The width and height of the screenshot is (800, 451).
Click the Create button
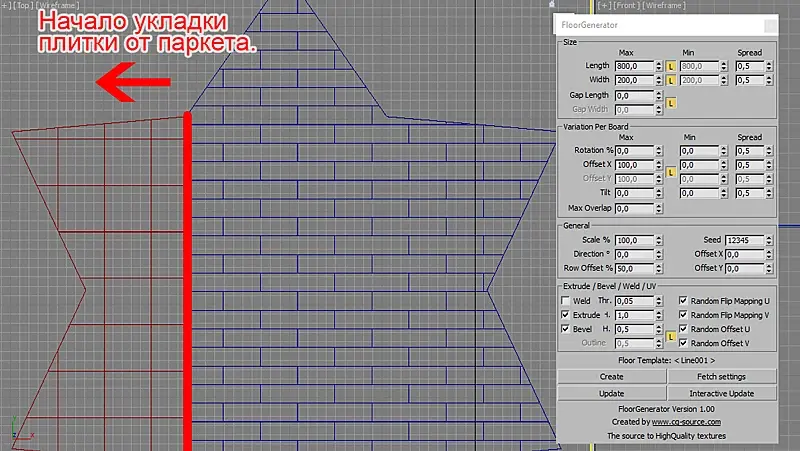click(x=612, y=377)
